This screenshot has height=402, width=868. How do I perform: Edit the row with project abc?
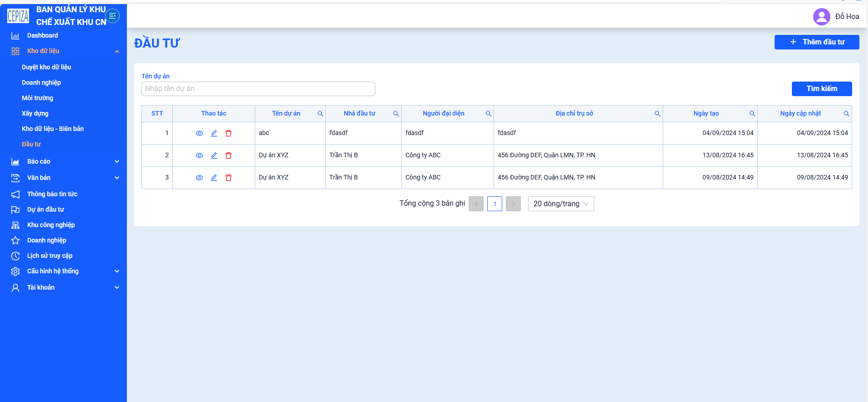214,133
